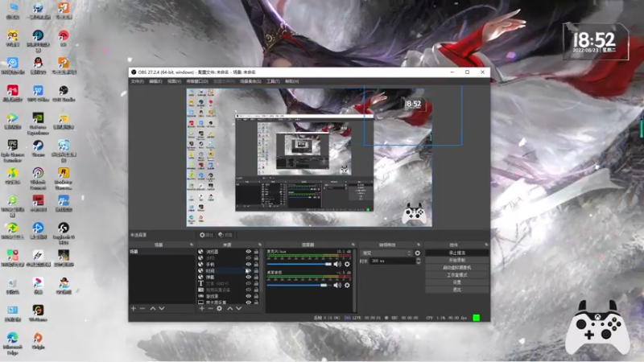Click the 启动虚拟摄像机 button
The height and width of the screenshot is (362, 644).
click(456, 268)
